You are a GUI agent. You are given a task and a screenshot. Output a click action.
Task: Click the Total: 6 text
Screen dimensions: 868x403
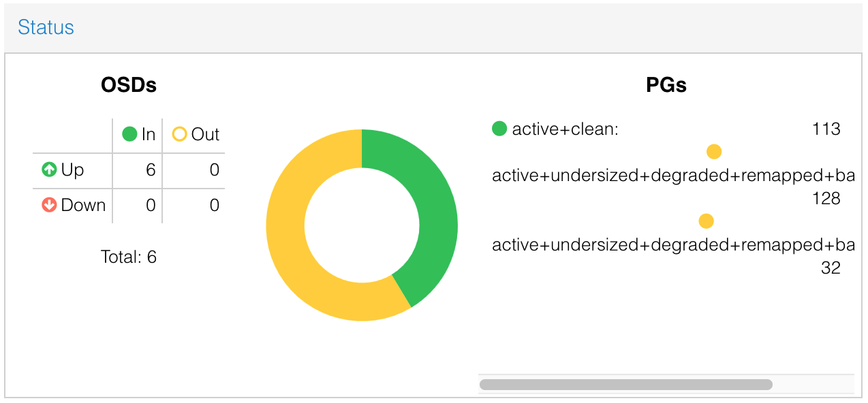click(x=129, y=257)
